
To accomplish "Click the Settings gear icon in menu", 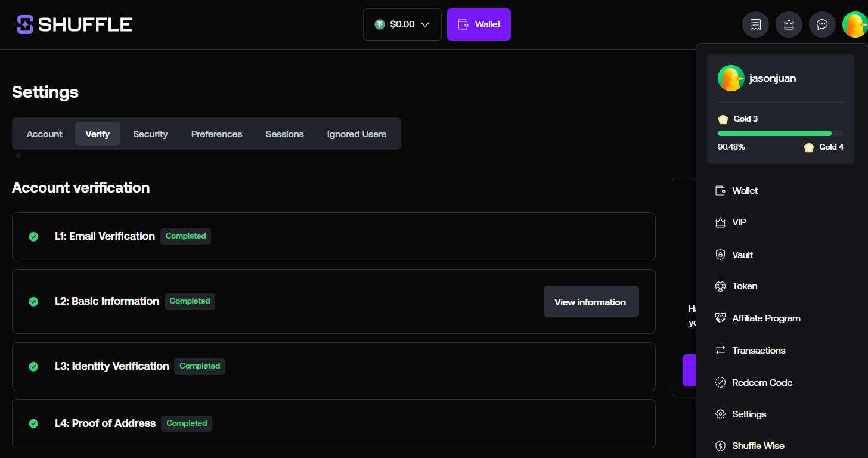I will coord(720,414).
